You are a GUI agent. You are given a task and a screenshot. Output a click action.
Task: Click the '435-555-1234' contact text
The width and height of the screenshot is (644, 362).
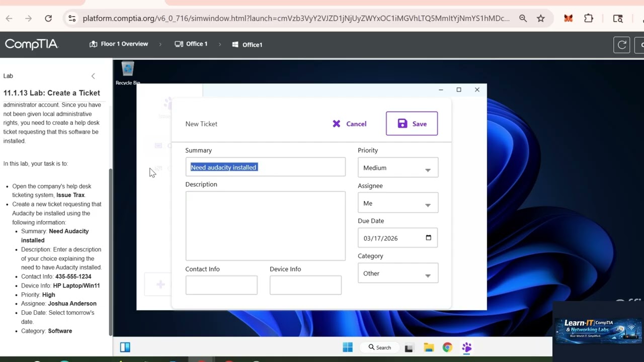pyautogui.click(x=73, y=277)
